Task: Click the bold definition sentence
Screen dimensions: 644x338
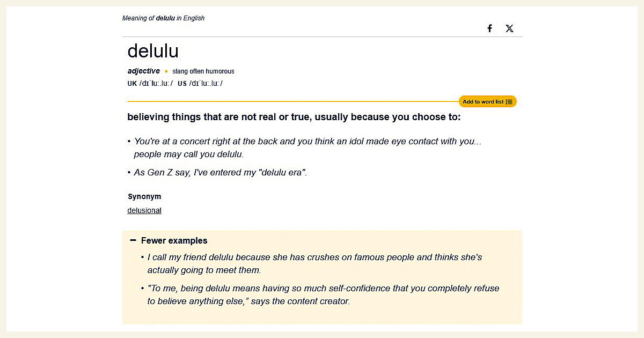Action: click(294, 117)
